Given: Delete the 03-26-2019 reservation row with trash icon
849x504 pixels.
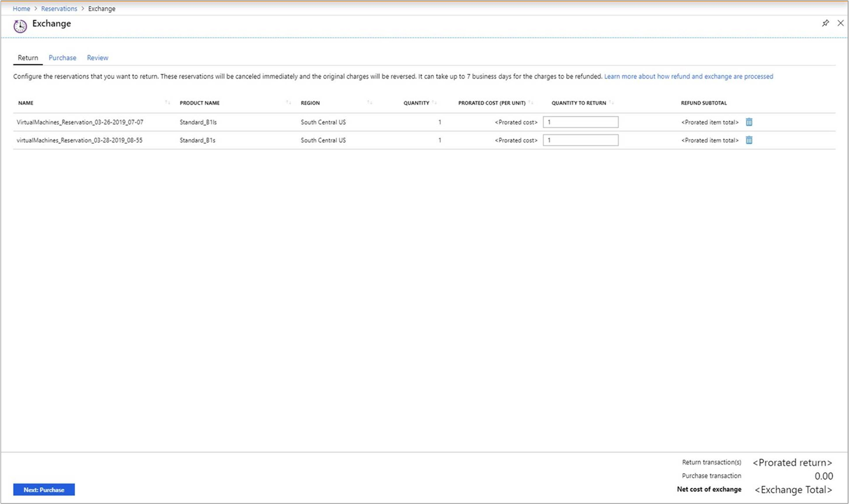Looking at the screenshot, I should pyautogui.click(x=749, y=122).
